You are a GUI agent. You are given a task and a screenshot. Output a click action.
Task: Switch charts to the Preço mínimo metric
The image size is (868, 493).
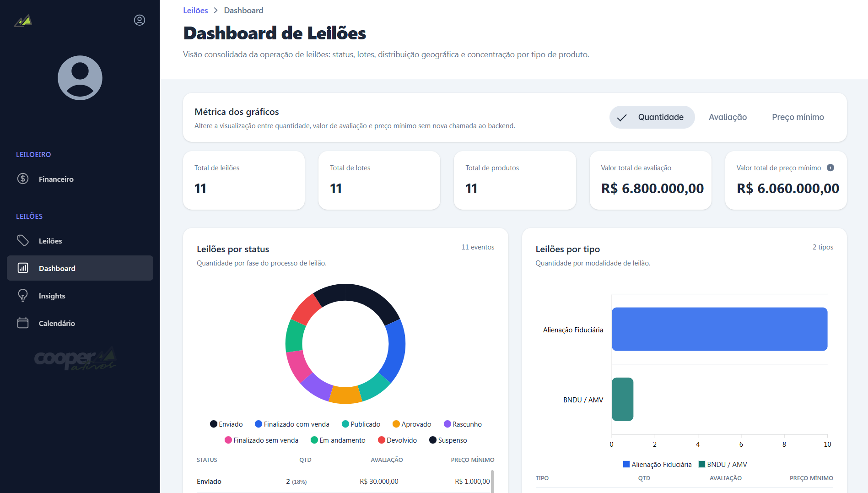click(798, 117)
